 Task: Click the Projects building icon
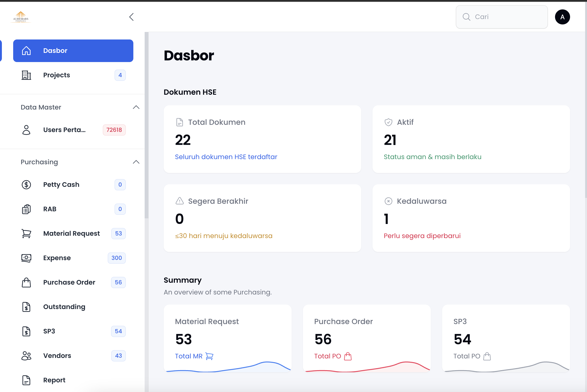pyautogui.click(x=26, y=75)
